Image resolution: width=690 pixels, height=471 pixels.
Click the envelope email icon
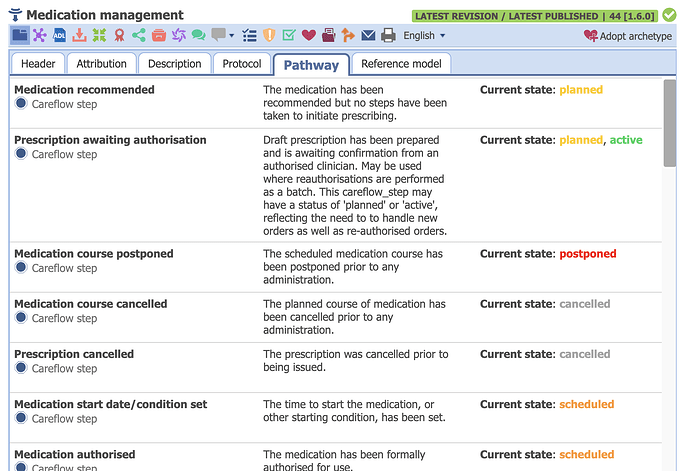pos(368,35)
